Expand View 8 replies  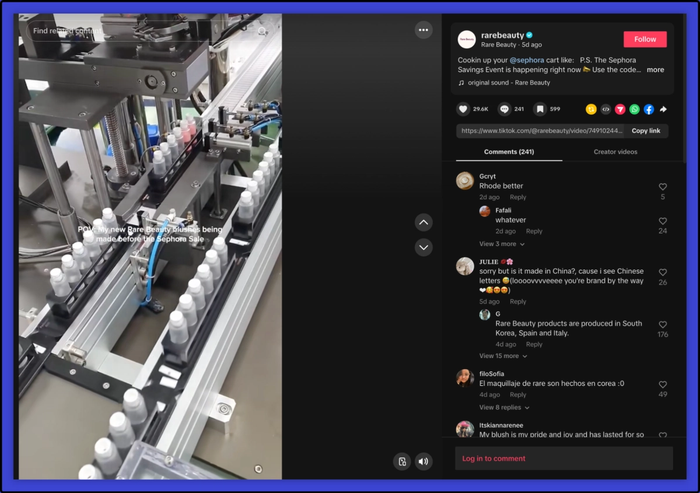[x=504, y=407]
